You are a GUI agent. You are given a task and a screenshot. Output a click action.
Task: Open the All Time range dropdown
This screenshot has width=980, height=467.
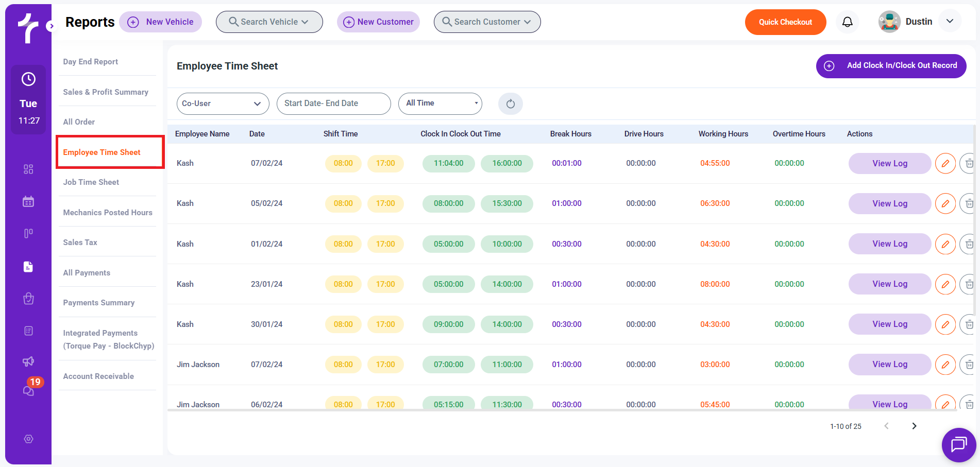(440, 103)
